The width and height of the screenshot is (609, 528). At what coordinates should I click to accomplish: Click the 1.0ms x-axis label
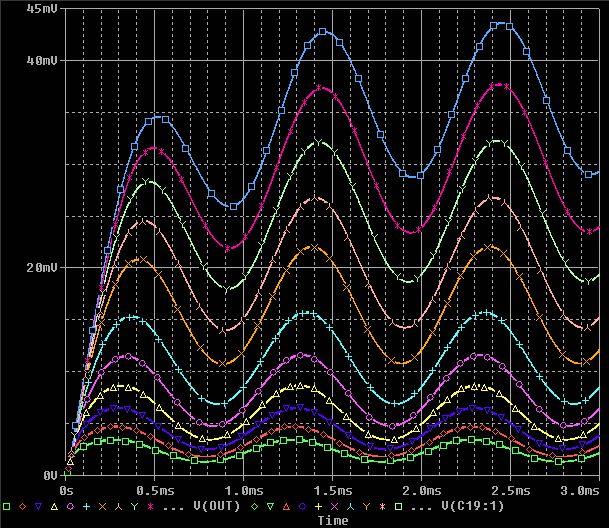tap(244, 491)
